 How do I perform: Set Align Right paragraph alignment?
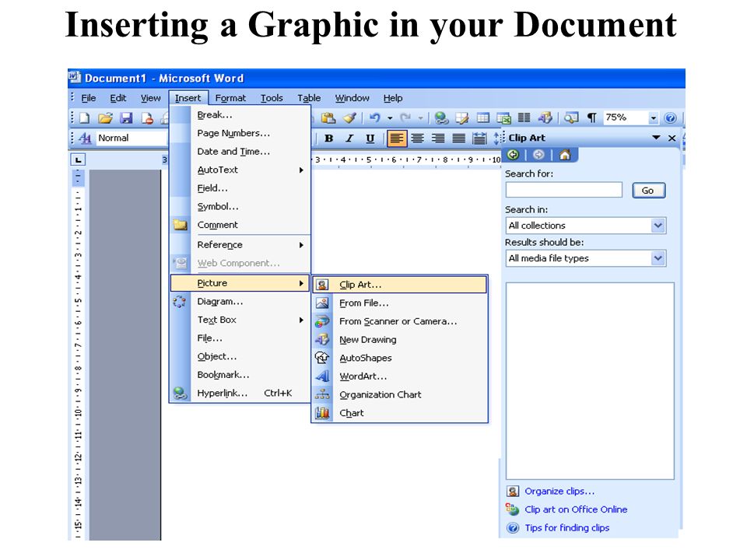[438, 138]
